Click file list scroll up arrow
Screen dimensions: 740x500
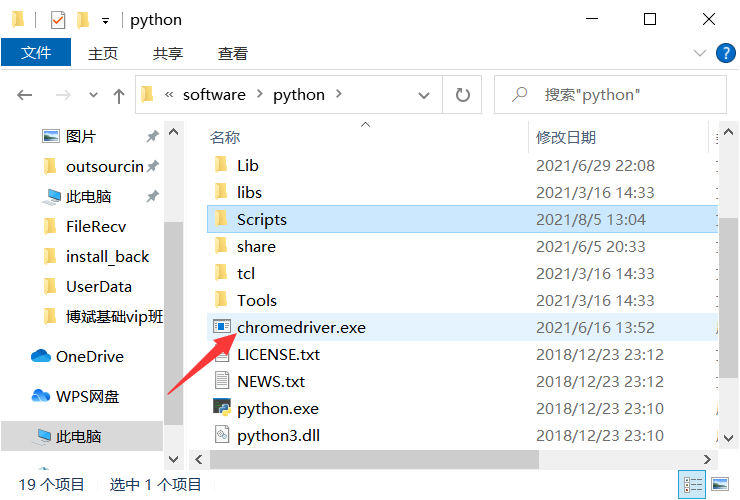pyautogui.click(x=728, y=132)
